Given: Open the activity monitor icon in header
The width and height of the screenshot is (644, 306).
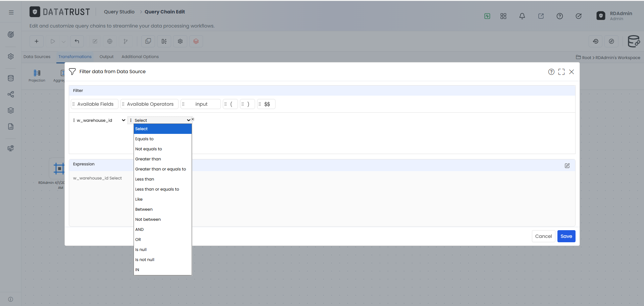Looking at the screenshot, I should point(487,16).
